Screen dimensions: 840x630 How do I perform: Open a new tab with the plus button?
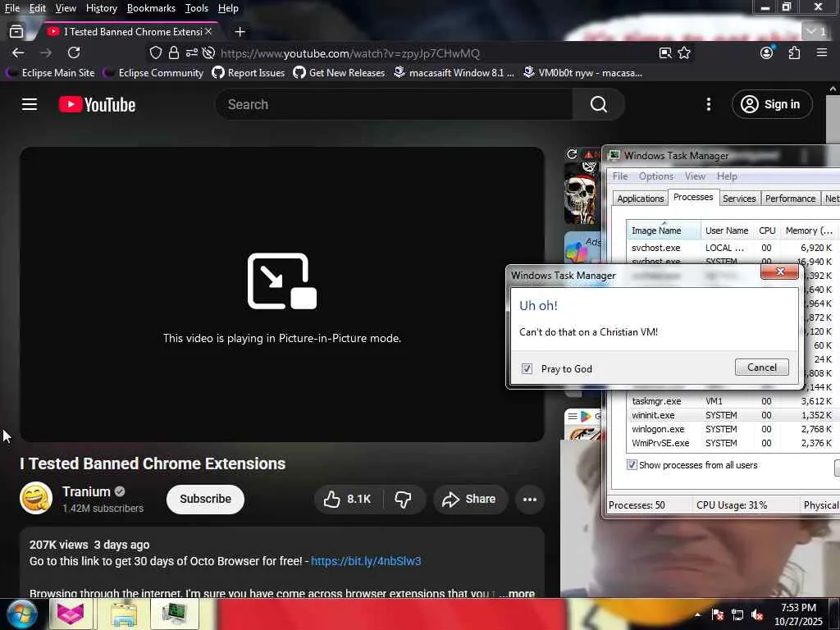point(240,32)
